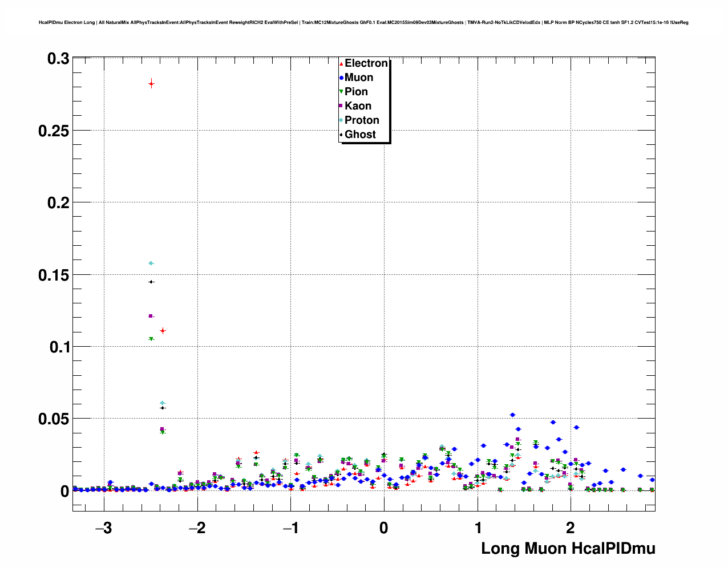Select the Proton legend label
The width and height of the screenshot is (728, 568).
point(362,120)
